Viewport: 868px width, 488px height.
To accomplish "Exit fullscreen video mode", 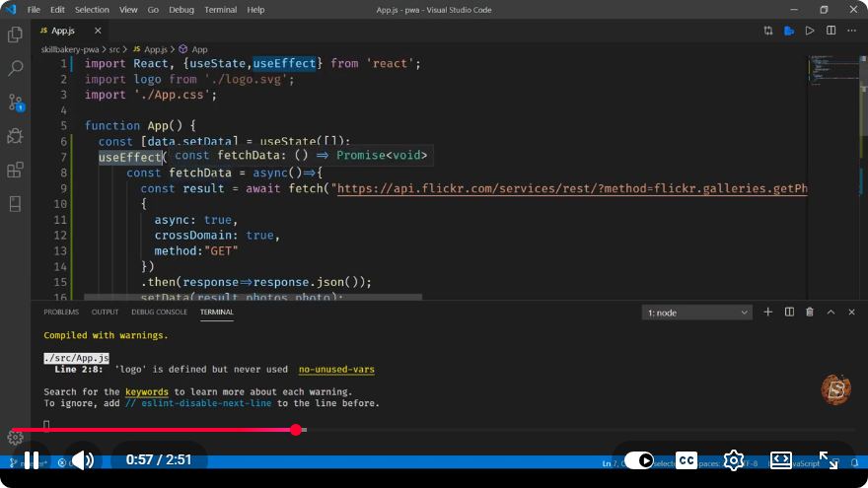I will pyautogui.click(x=829, y=460).
